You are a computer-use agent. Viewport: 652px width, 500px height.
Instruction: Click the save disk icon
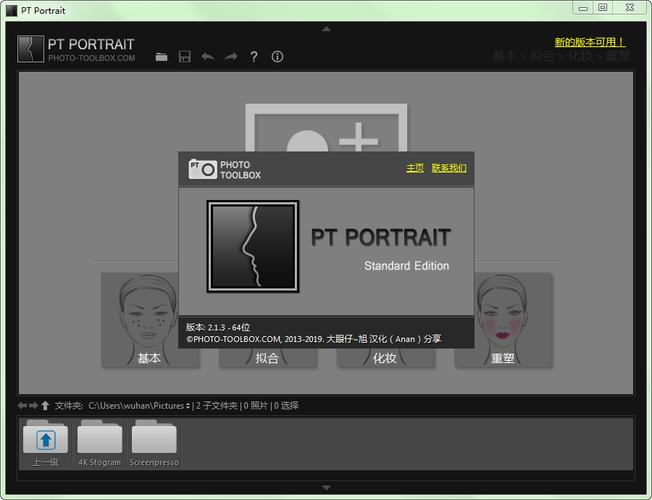[x=184, y=57]
